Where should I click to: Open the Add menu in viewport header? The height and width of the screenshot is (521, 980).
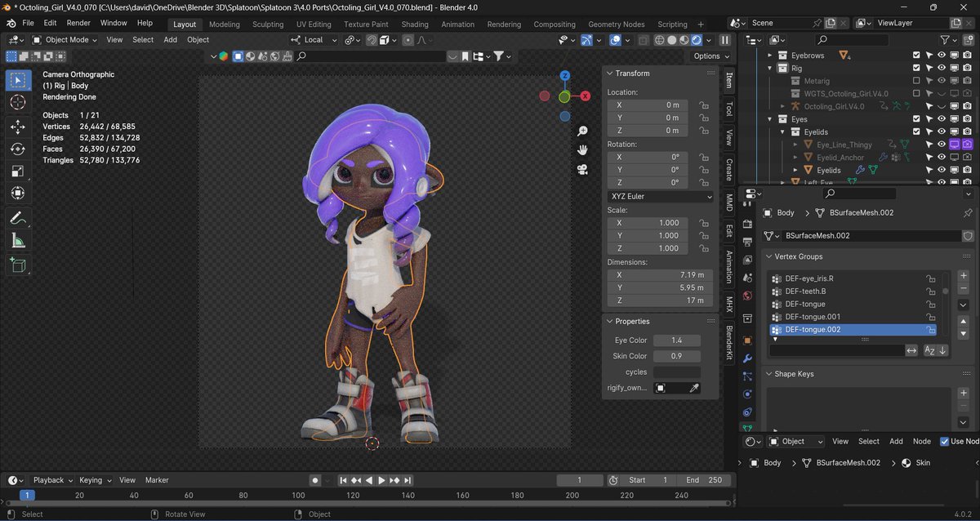[170, 39]
